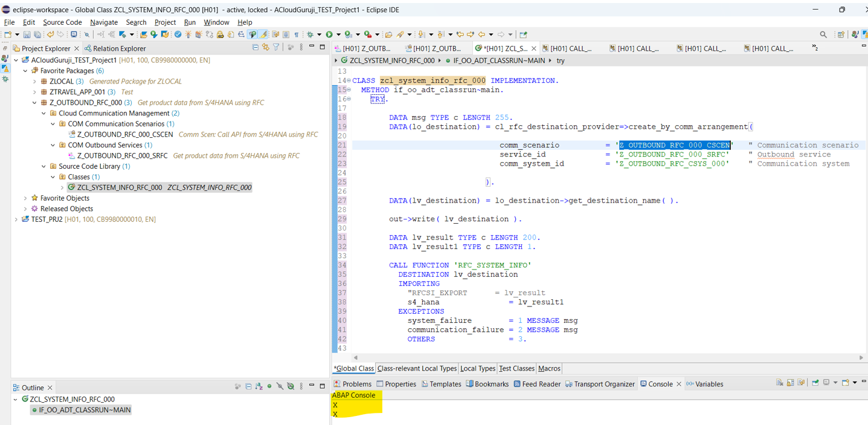868x425 pixels.
Task: Expand the TEST_PRJ2 project node
Action: click(16, 219)
